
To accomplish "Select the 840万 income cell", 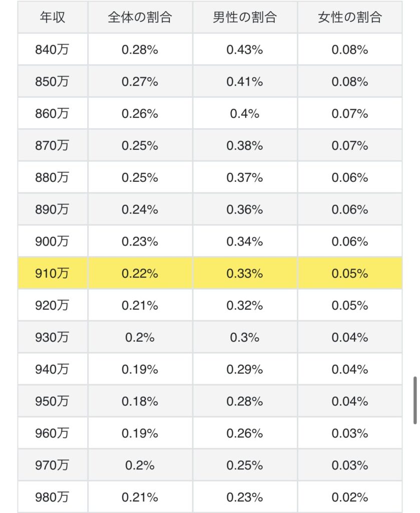I will [53, 50].
